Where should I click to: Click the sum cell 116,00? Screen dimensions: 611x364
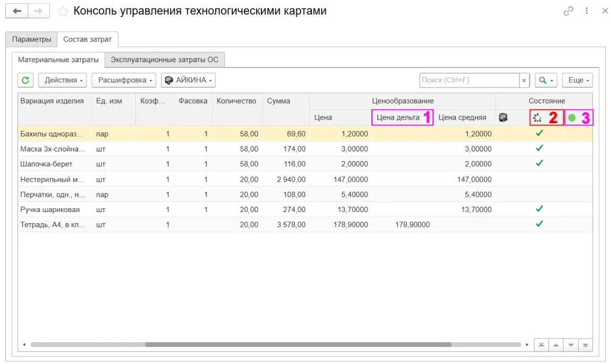[x=294, y=164]
